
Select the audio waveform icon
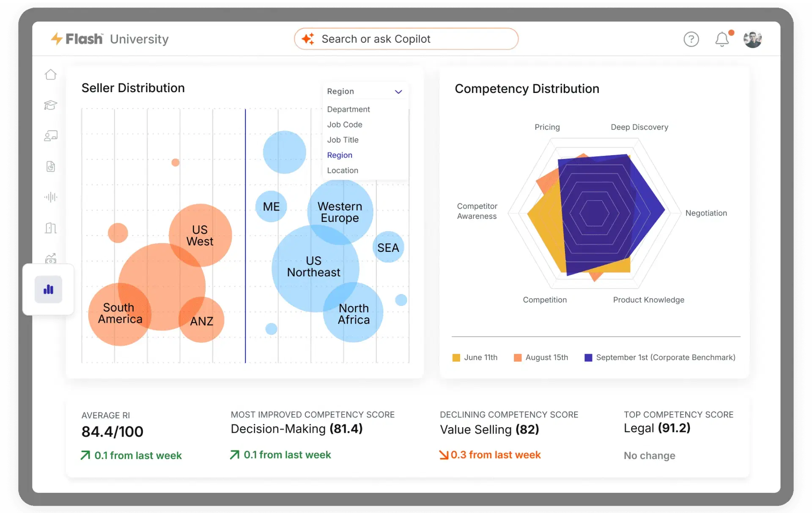(x=51, y=197)
